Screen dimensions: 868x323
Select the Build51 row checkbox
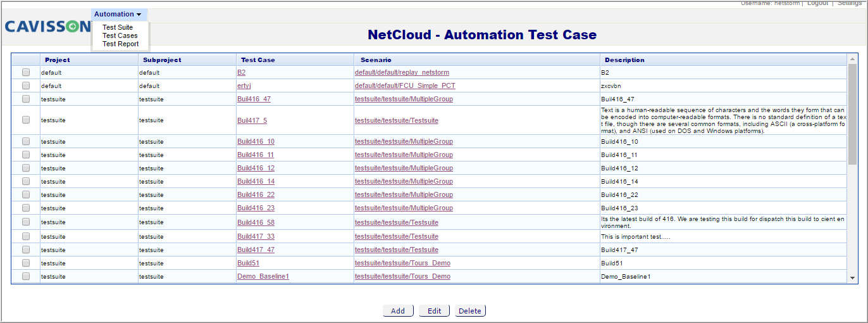coord(26,263)
